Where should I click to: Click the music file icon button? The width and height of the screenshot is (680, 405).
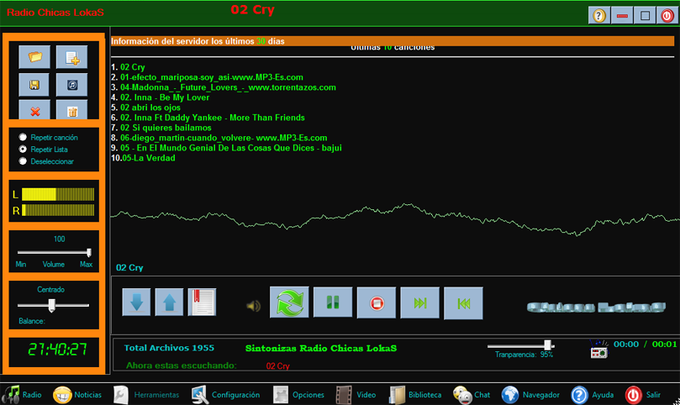(72, 85)
